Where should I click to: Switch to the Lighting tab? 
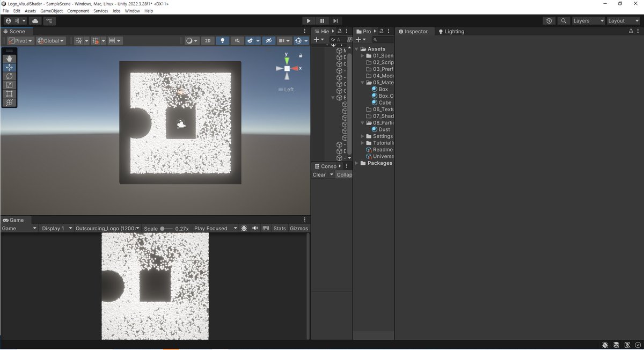pyautogui.click(x=451, y=32)
